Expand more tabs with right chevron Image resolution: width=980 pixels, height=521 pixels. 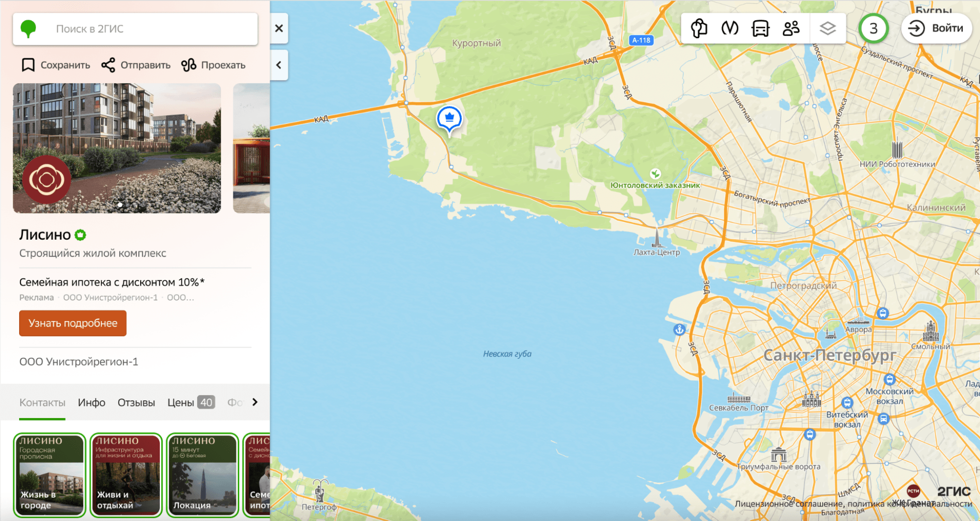pos(255,402)
